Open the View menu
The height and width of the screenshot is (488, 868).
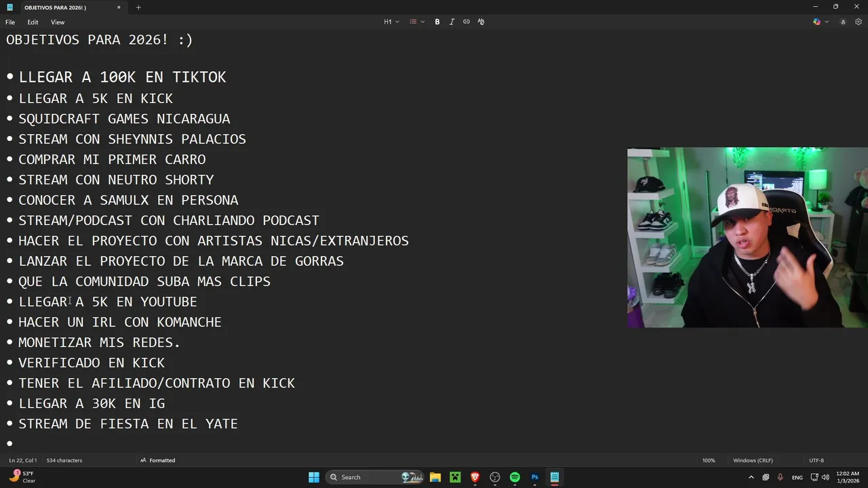pos(58,22)
